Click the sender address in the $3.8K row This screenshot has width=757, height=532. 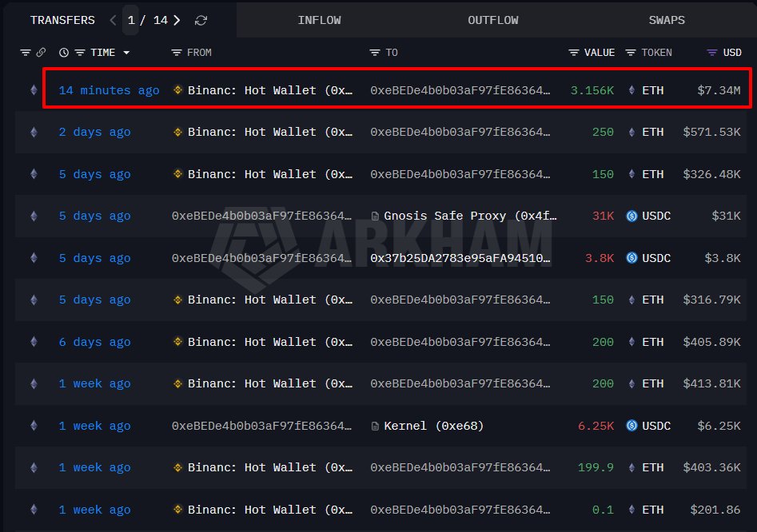tap(261, 258)
